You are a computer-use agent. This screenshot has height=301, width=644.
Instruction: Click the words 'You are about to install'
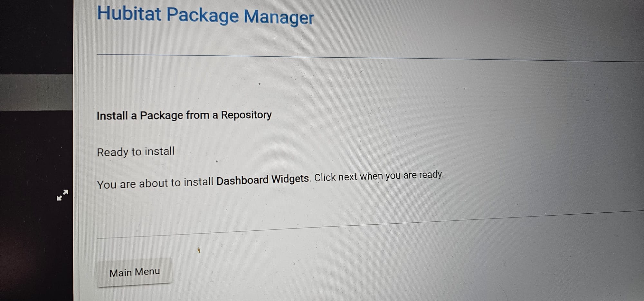click(155, 183)
